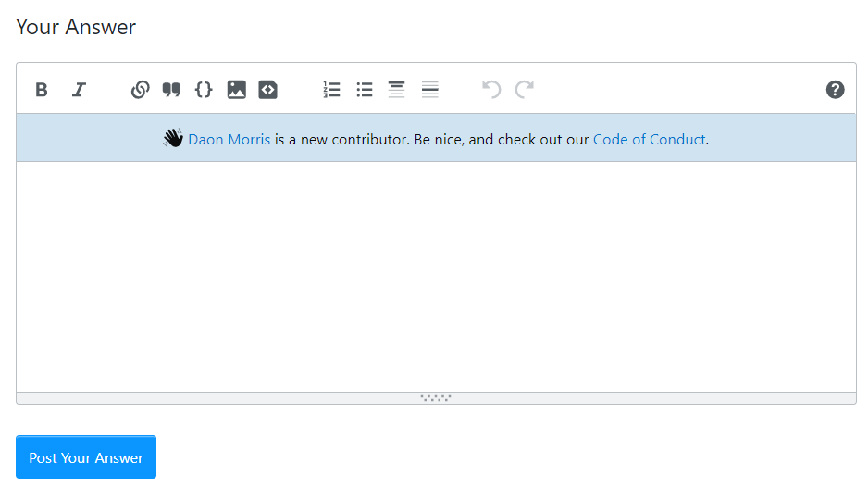Redo the last edit
This screenshot has width=868, height=500.
(x=525, y=90)
